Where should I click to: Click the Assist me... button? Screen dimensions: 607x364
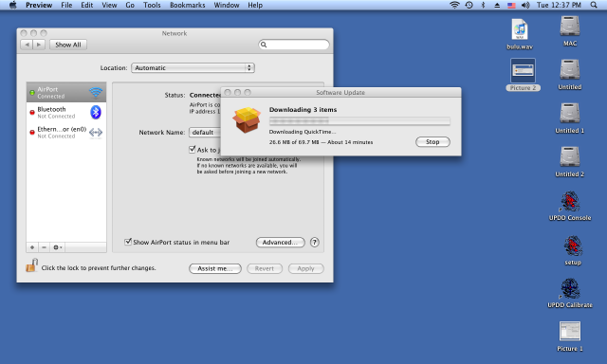215,268
